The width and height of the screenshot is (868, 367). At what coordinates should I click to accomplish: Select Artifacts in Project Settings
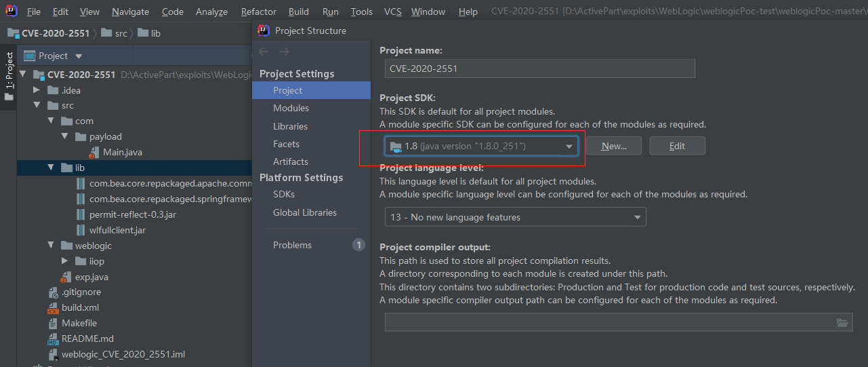311,161
